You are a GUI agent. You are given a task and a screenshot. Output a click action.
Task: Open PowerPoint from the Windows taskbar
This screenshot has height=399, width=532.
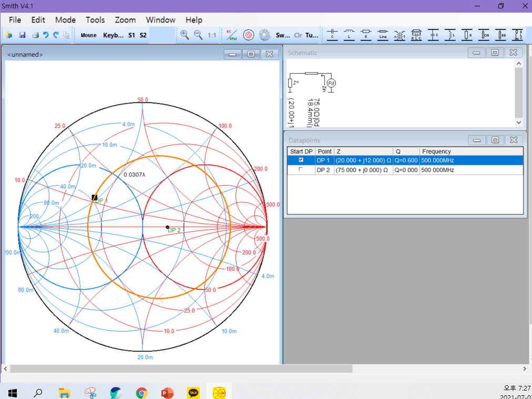pyautogui.click(x=167, y=392)
